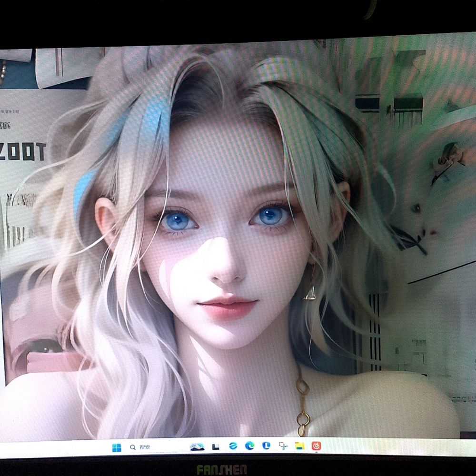This screenshot has height=476, width=476.
Task: Open Task View on the taskbar
Action: [x=216, y=446]
